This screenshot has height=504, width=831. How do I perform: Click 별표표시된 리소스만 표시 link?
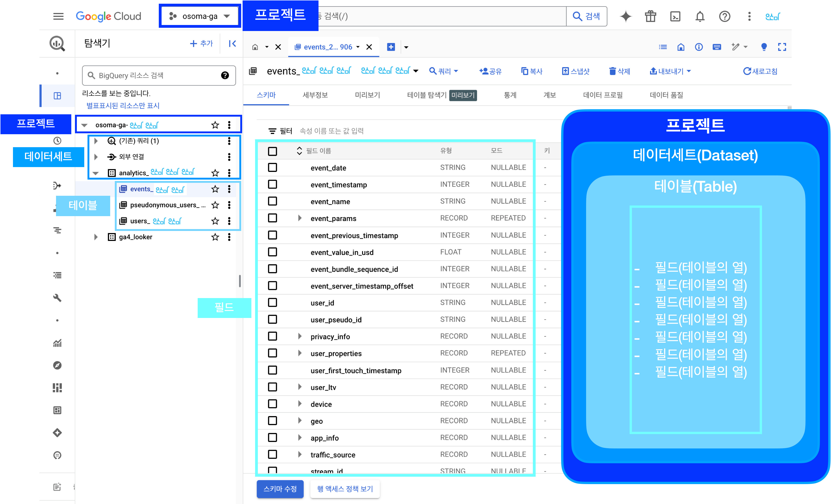pyautogui.click(x=123, y=106)
